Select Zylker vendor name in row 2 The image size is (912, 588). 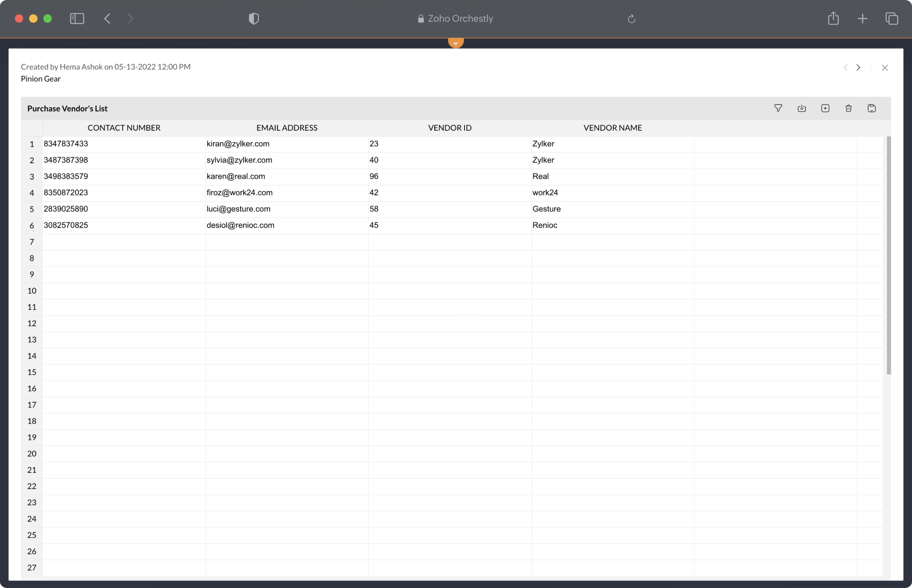(x=613, y=160)
